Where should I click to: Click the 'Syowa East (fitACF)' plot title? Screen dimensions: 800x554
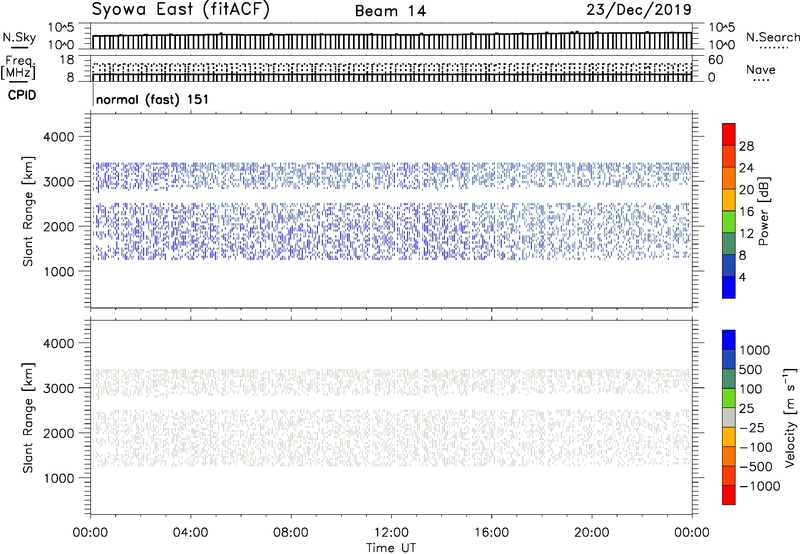[180, 10]
